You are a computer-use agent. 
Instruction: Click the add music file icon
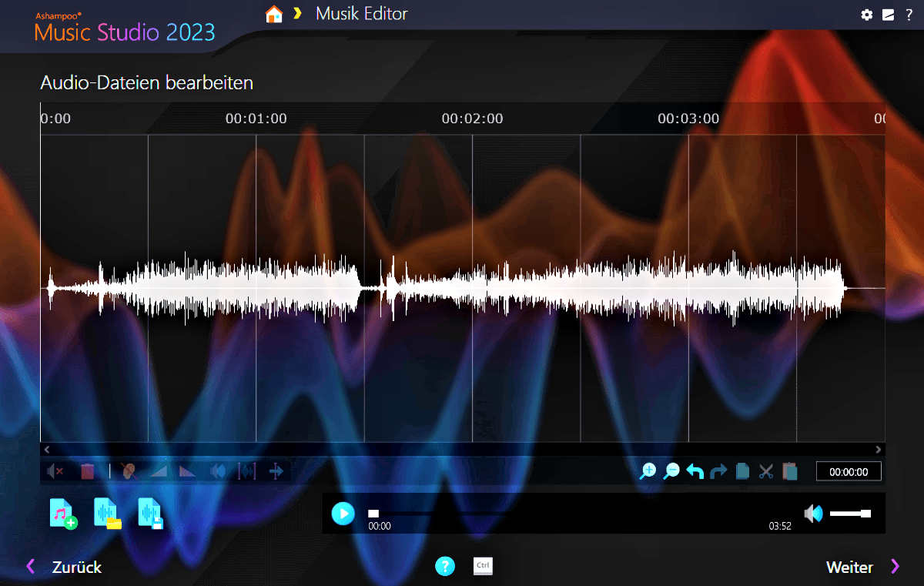[63, 514]
